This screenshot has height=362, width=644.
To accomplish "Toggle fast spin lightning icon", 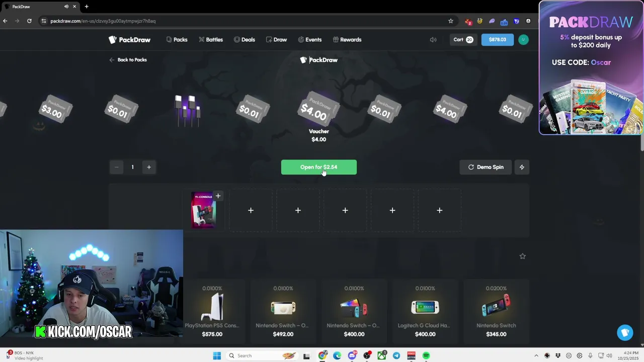I will pyautogui.click(x=522, y=167).
